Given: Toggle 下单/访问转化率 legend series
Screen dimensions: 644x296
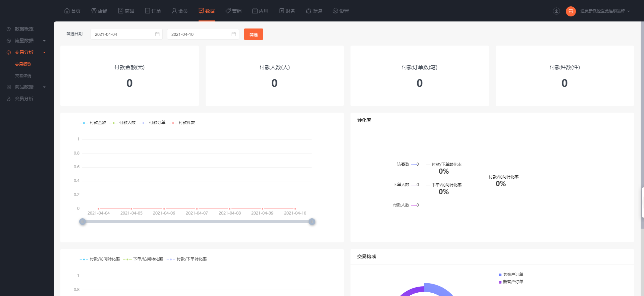Looking at the screenshot, I should coord(143,259).
